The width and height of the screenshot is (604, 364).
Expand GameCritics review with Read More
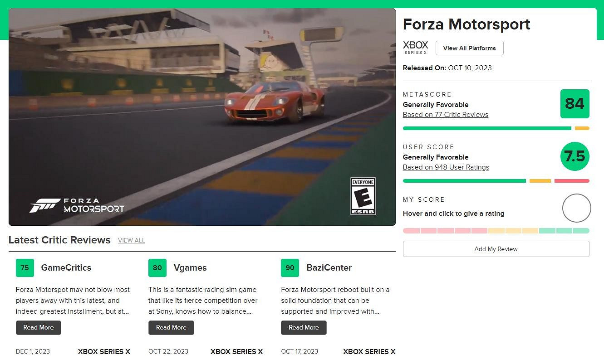point(39,328)
